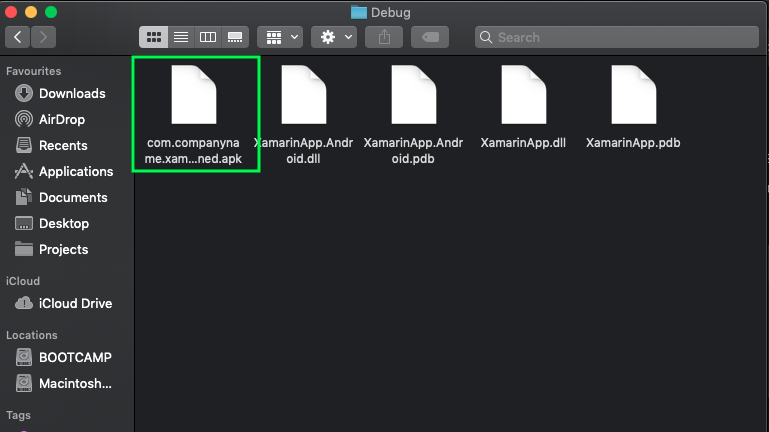The width and height of the screenshot is (769, 432).
Task: Click the Macintosh disk icon
Action: [24, 383]
